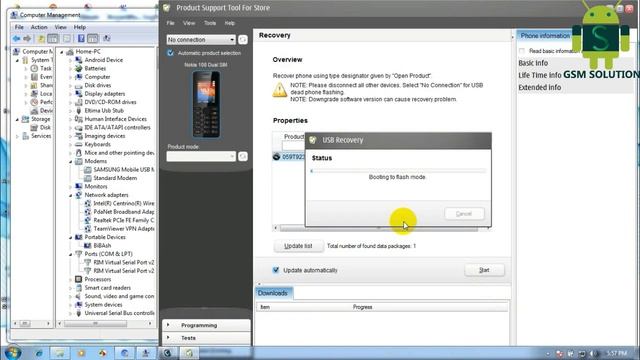Select Eltima Usb Stub device category
Image resolution: width=640 pixels, height=360 pixels.
(x=104, y=111)
